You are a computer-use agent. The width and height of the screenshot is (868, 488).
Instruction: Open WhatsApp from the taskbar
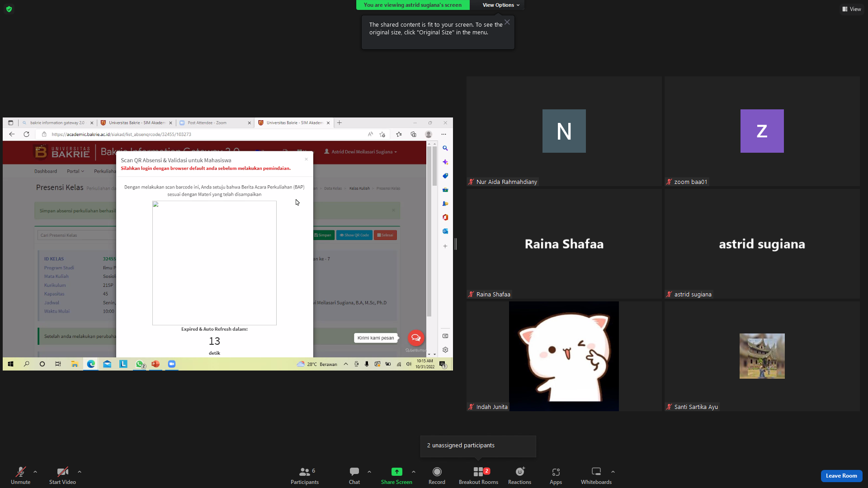pyautogui.click(x=140, y=364)
